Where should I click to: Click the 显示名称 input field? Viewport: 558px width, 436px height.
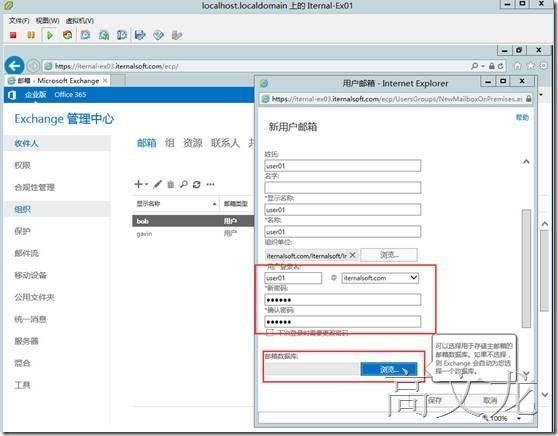(342, 210)
